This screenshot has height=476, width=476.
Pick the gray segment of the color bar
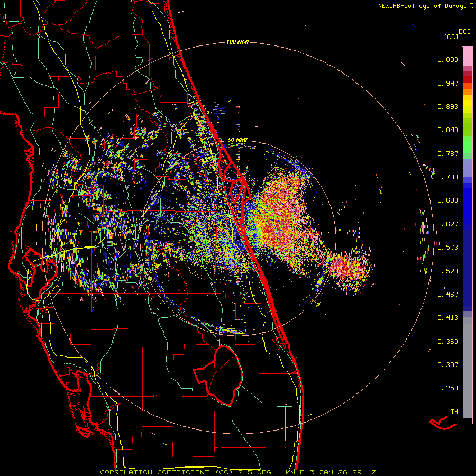point(467,368)
